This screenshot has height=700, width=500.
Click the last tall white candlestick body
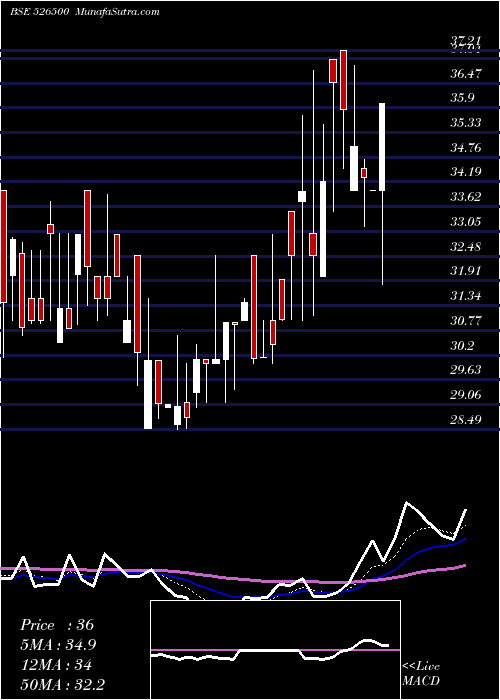pos(382,147)
